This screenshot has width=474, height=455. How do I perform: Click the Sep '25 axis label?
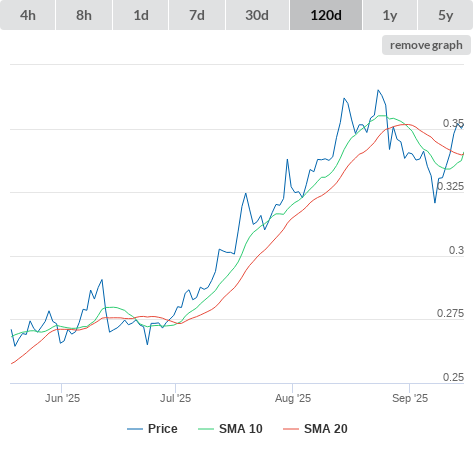pos(410,398)
